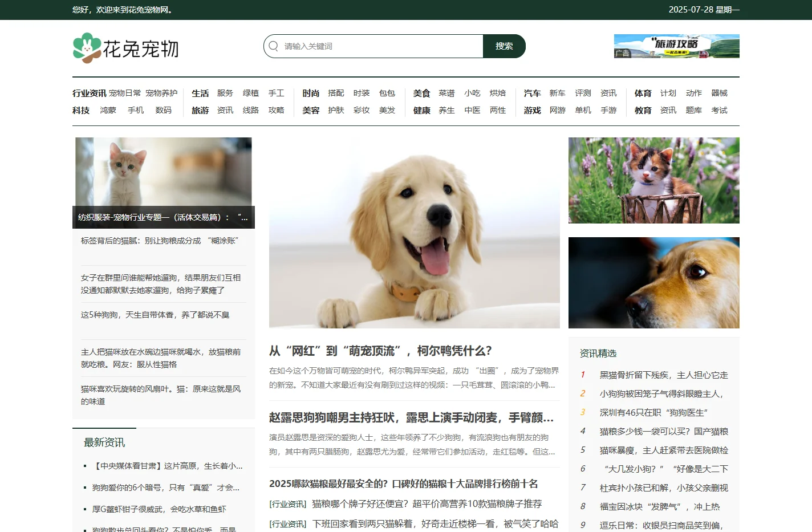Open the 体育 section
The height and width of the screenshot is (532, 812).
643,93
